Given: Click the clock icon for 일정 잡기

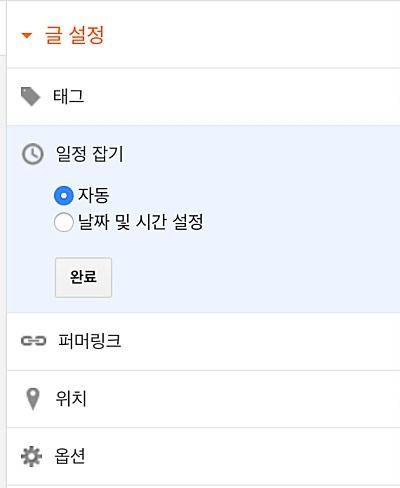Looking at the screenshot, I should click(32, 154).
